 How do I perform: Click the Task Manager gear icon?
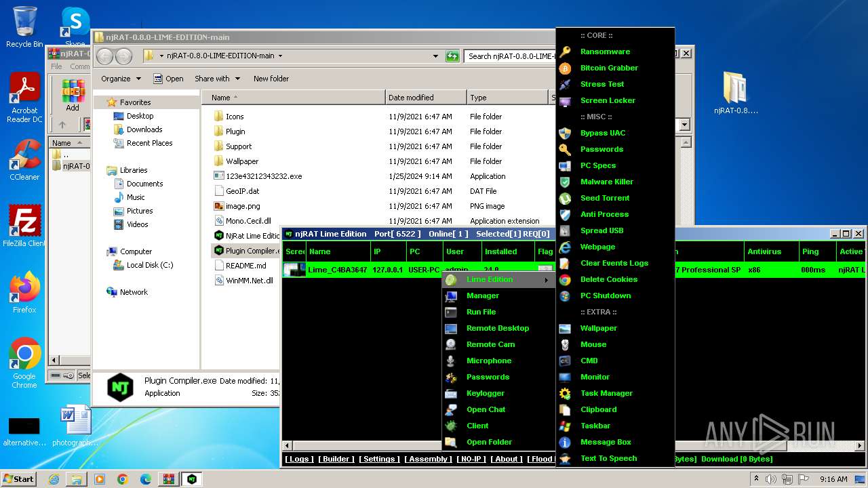(x=565, y=393)
